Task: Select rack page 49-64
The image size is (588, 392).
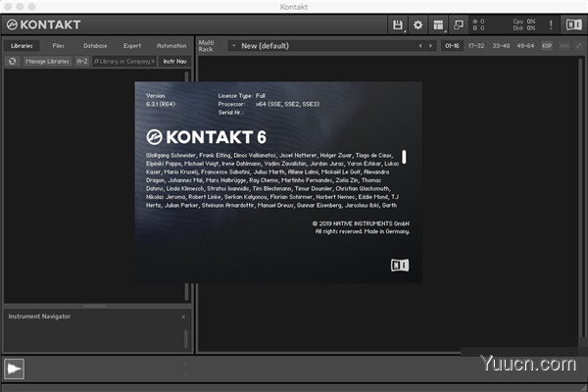Action: 525,46
